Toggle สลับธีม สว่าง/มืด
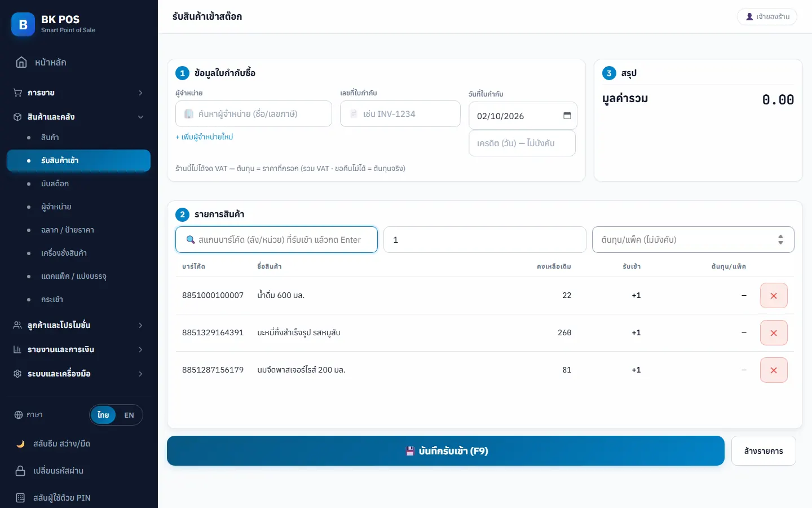The width and height of the screenshot is (812, 508). pyautogui.click(x=78, y=444)
